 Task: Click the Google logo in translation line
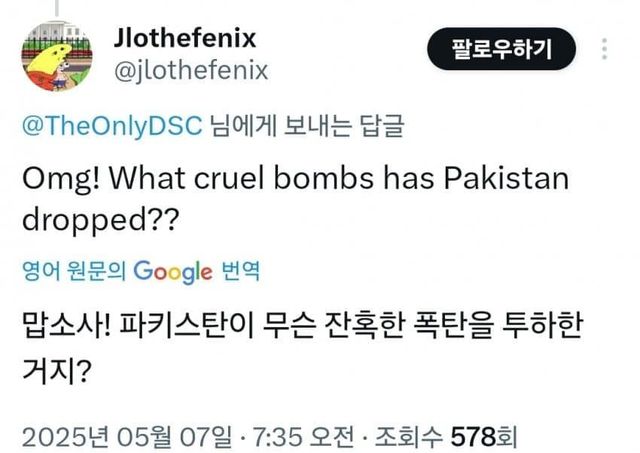[x=172, y=269]
